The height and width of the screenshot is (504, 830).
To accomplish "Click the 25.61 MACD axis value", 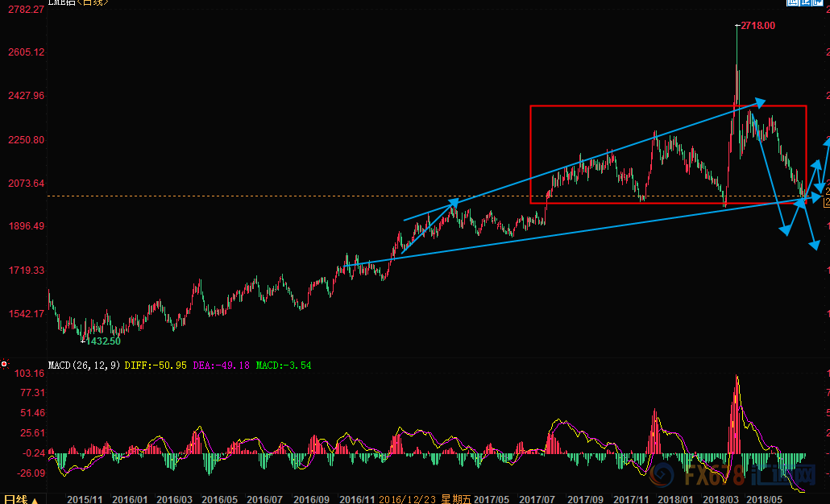I will (x=32, y=433).
